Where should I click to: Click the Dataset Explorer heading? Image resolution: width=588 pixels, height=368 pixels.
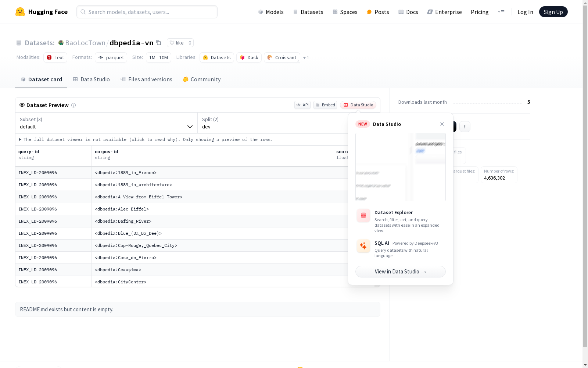coord(394,212)
